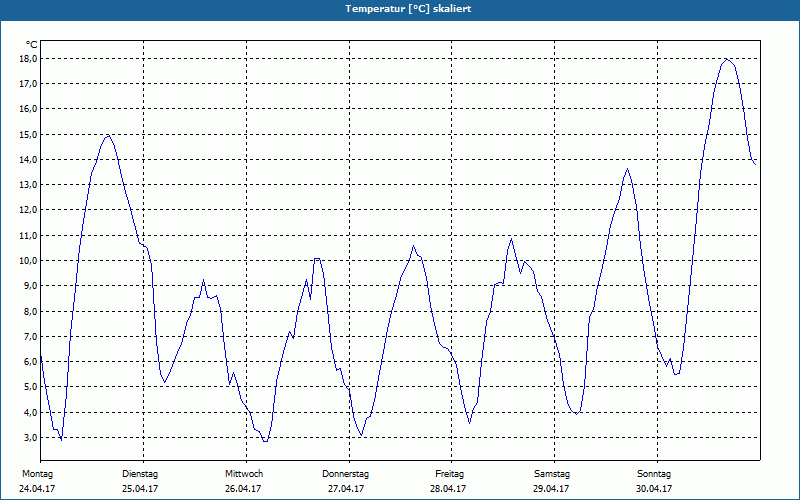
Task: Click the Freitag day label
Action: 449,474
